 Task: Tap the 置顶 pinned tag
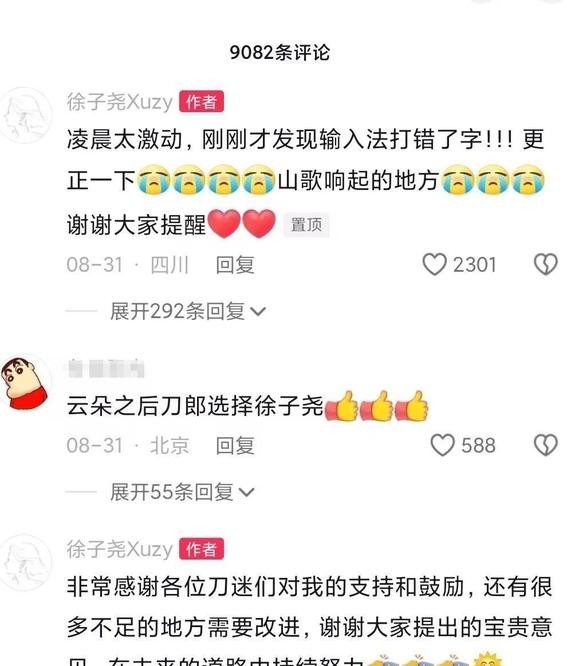tap(306, 225)
